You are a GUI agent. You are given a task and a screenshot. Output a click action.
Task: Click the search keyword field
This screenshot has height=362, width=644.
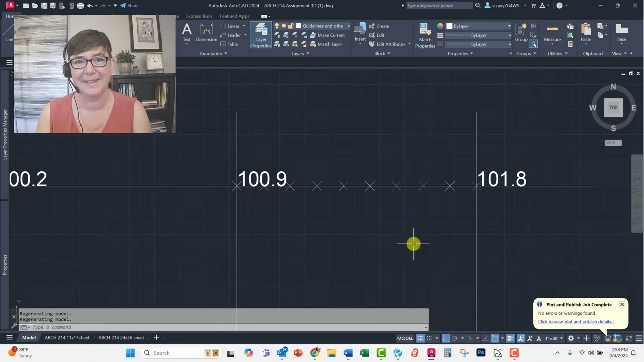pos(439,6)
